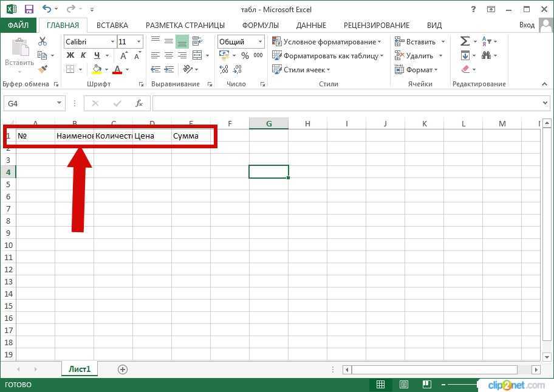Select the Лист1 sheet tab
This screenshot has width=554, height=392.
pos(80,369)
